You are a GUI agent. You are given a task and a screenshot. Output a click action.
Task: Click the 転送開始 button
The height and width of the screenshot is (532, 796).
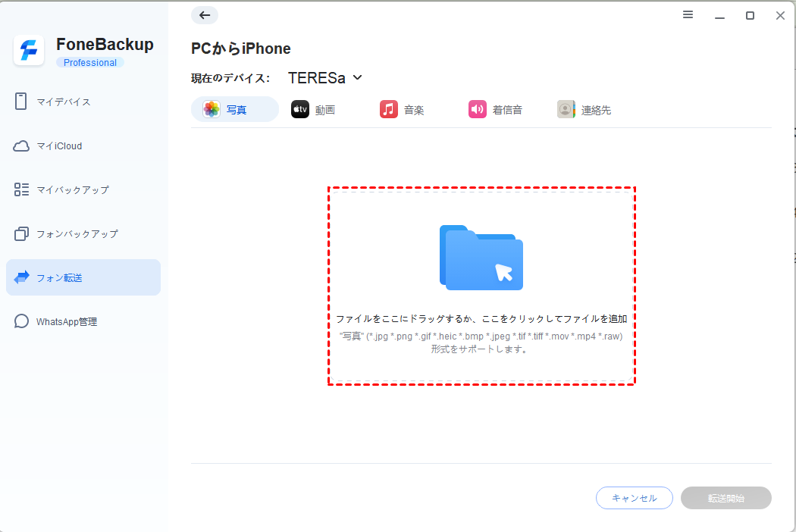tap(726, 498)
